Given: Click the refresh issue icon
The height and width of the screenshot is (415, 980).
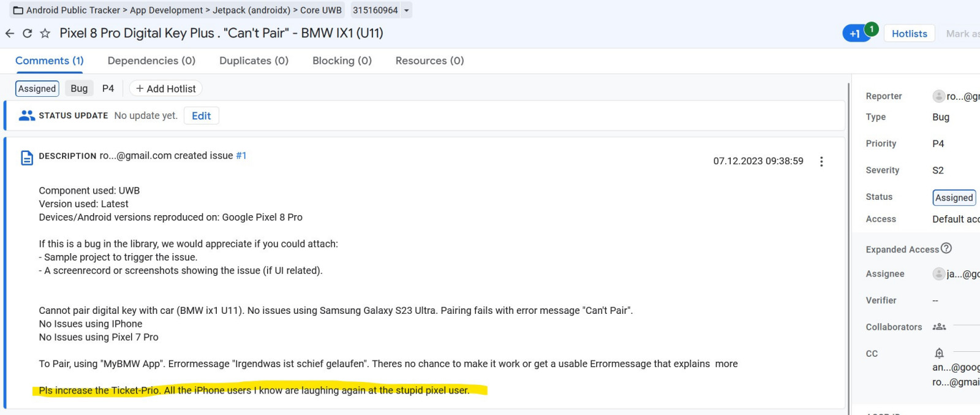Looking at the screenshot, I should pyautogui.click(x=27, y=33).
